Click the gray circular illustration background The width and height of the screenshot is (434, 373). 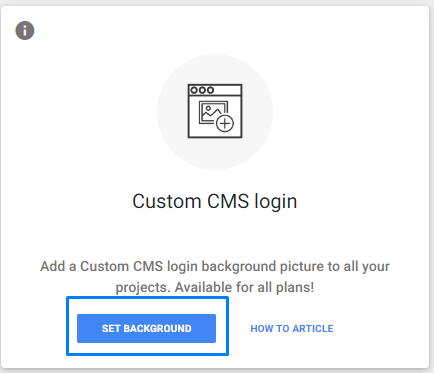pos(215,112)
